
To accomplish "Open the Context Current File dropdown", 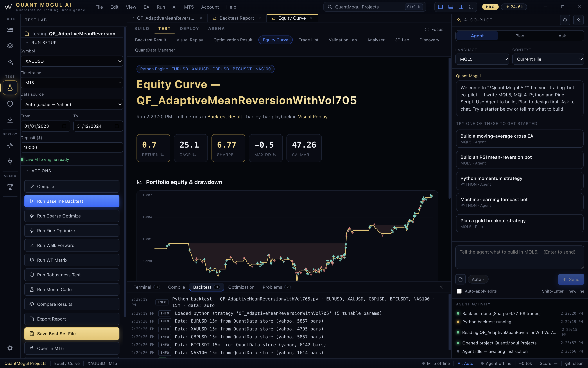I will click(x=548, y=59).
